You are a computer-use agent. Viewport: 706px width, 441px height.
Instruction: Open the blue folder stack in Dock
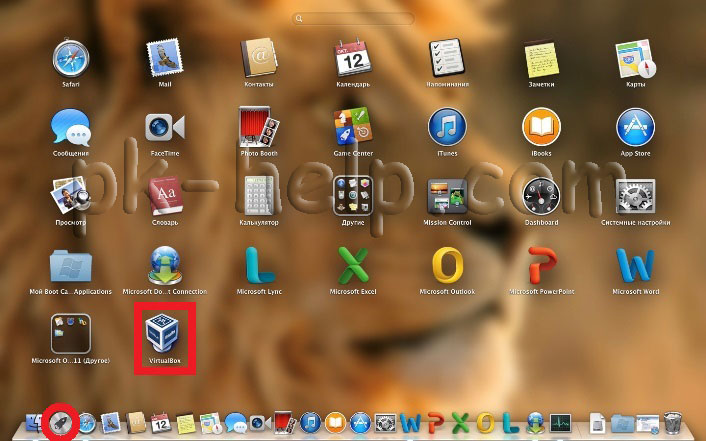click(623, 423)
